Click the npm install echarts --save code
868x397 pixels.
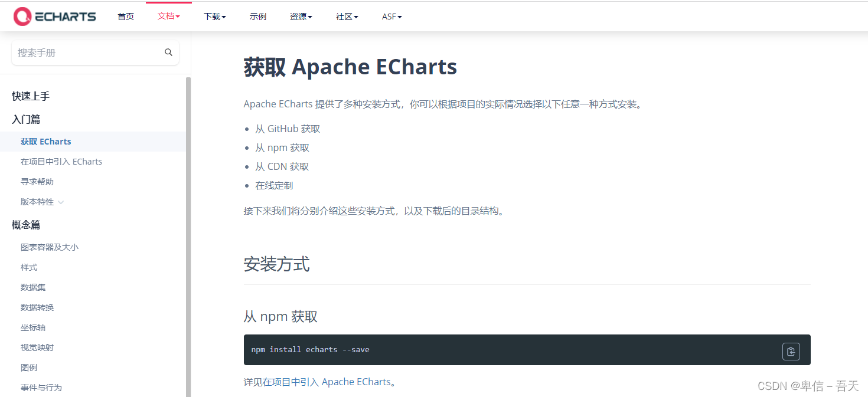click(310, 350)
